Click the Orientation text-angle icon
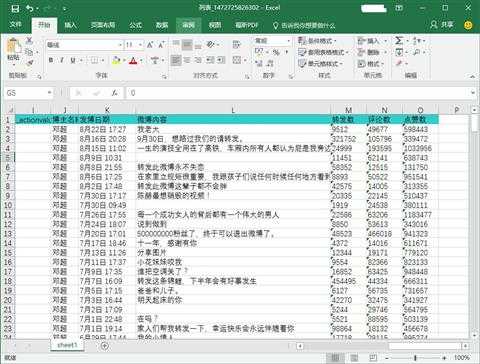480x364 pixels. click(x=210, y=44)
